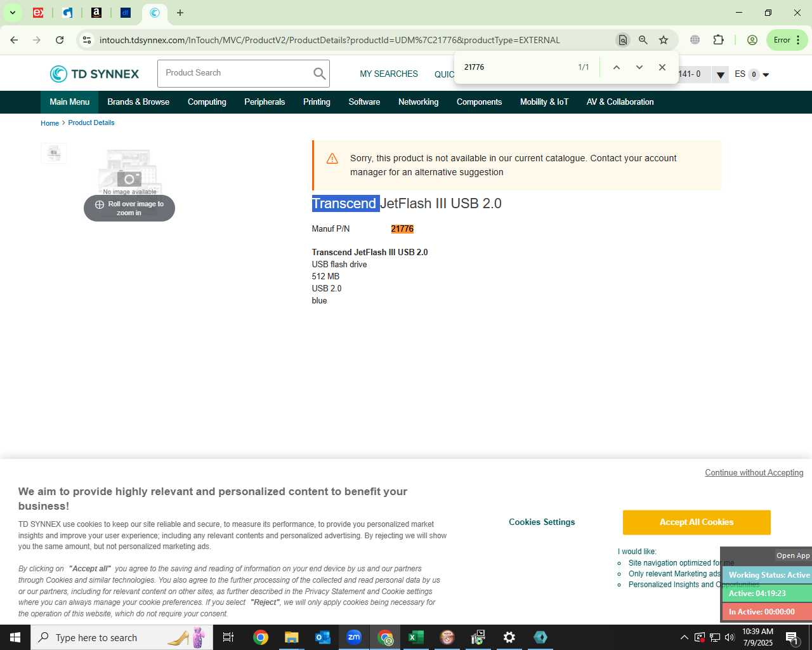
Task: Open the Printing menu
Action: click(x=317, y=102)
